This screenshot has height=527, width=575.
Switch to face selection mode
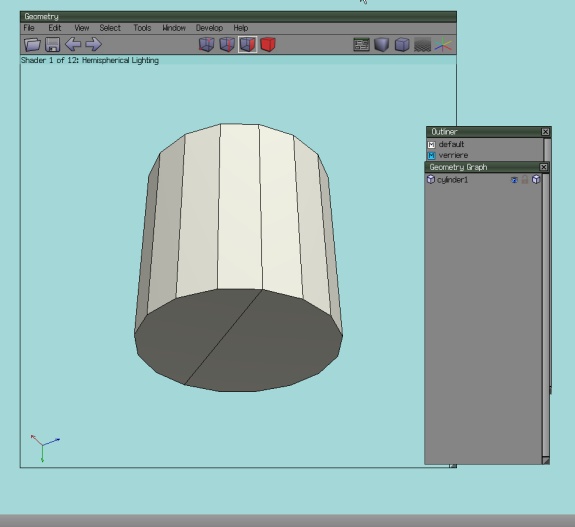pos(248,44)
